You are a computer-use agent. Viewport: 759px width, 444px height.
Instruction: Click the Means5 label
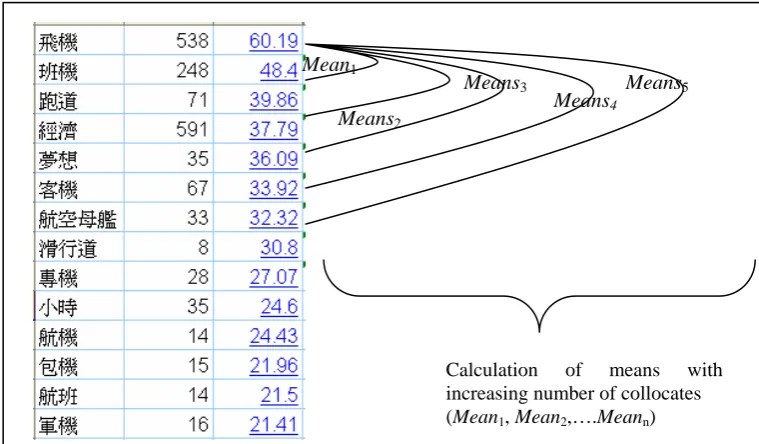656,83
